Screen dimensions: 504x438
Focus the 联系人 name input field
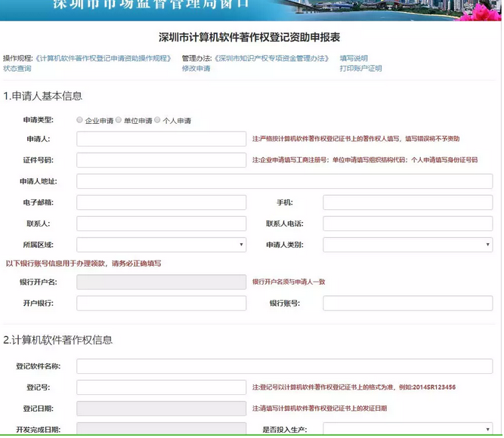pyautogui.click(x=162, y=224)
